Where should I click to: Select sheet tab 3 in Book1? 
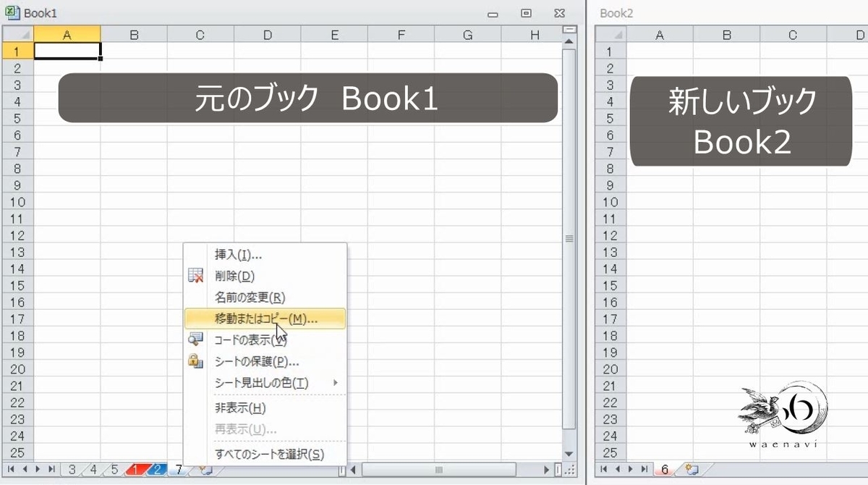[x=72, y=471]
